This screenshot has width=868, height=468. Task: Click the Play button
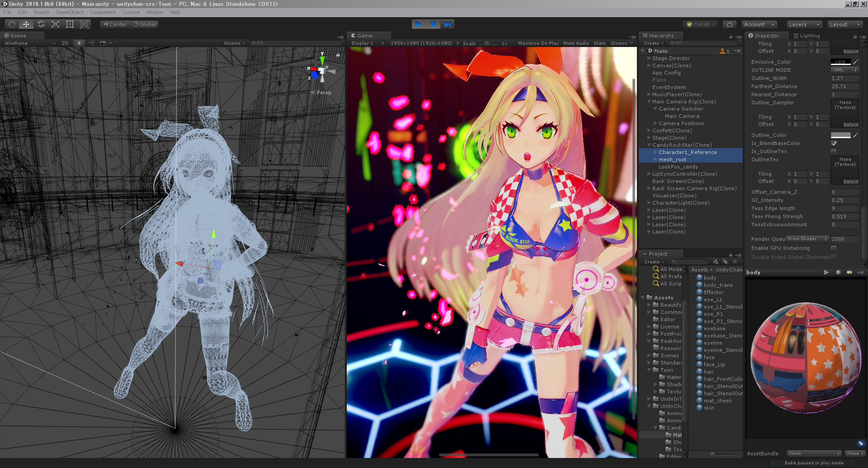(x=419, y=24)
